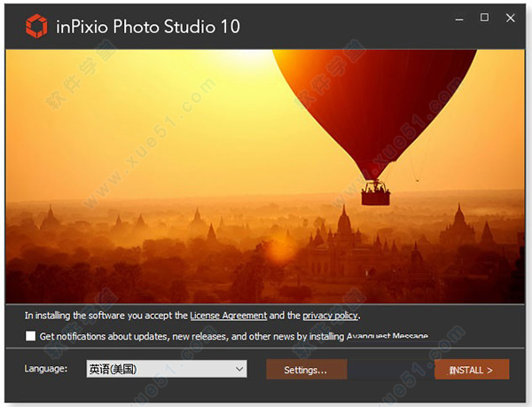This screenshot has height=407, width=532.
Task: Enable Avanquest Message notifications checkbox
Action: pyautogui.click(x=30, y=336)
